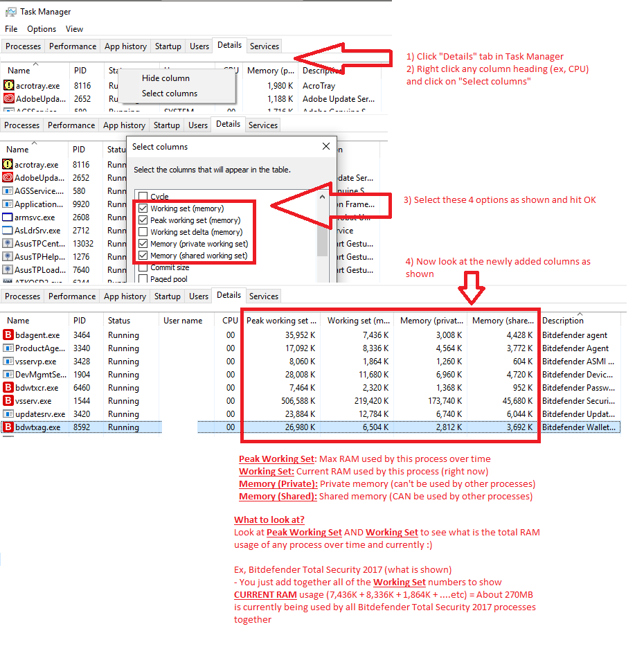This screenshot has width=644, height=667.
Task: Open the File menu
Action: 11,29
